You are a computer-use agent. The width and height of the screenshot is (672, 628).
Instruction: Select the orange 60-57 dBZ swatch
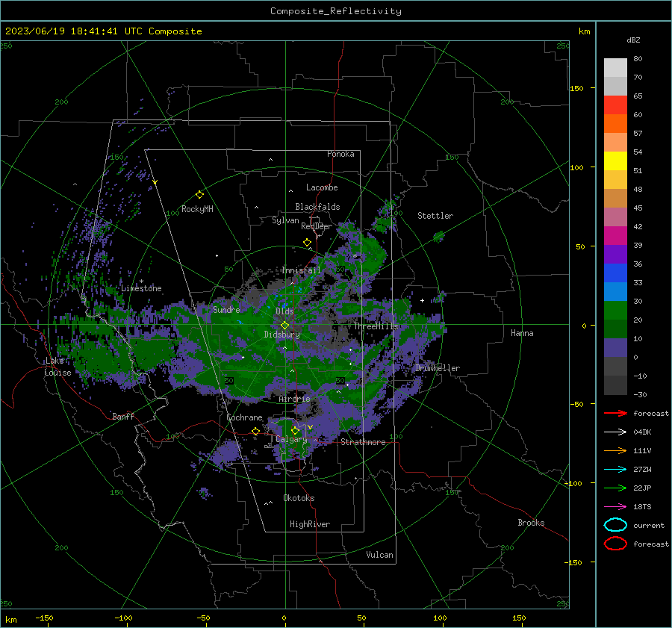(615, 124)
